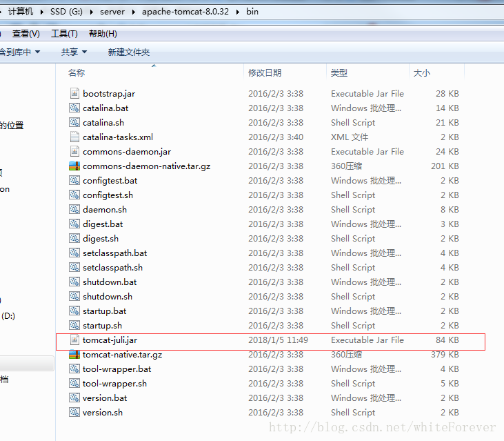The height and width of the screenshot is (441, 504).
Task: Expand the arrow after server in path
Action: click(x=133, y=12)
